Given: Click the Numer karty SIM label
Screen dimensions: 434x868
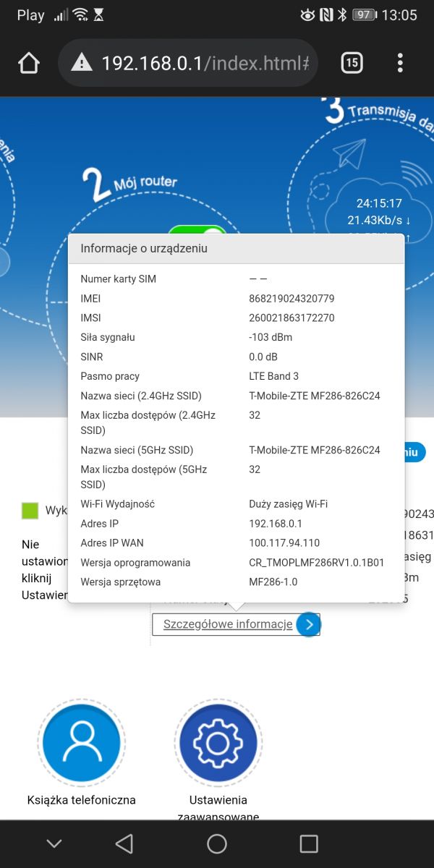Looking at the screenshot, I should [x=118, y=278].
